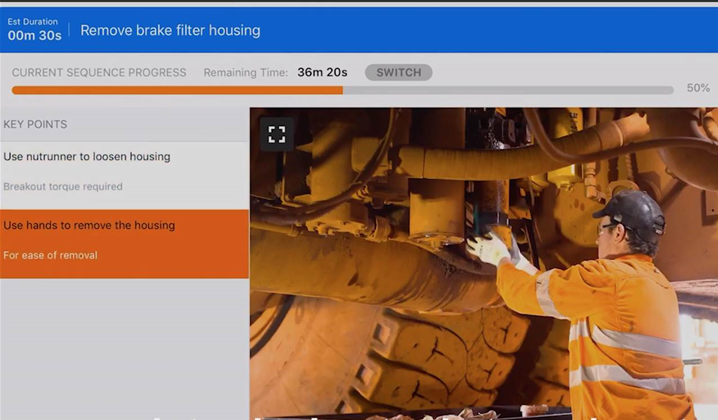Select Use nutrunner to loosen housing step

(87, 157)
